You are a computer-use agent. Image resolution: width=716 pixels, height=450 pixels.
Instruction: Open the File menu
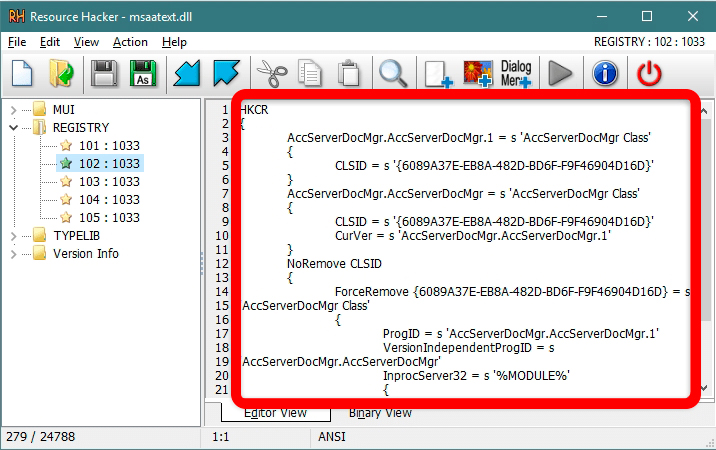tap(17, 42)
